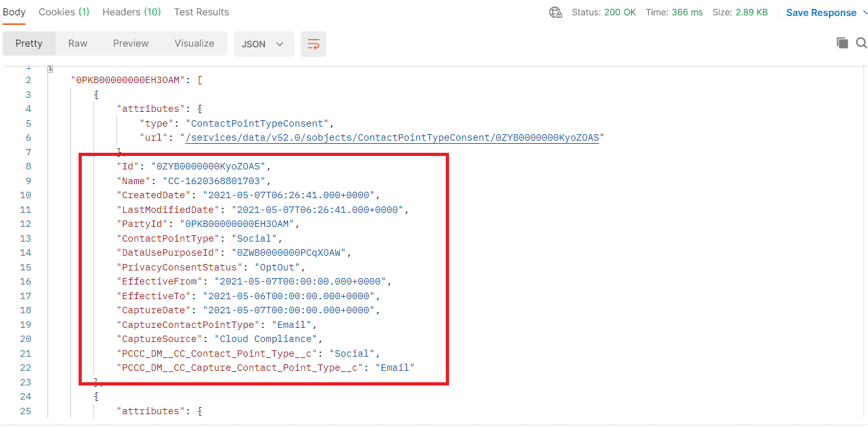
Task: Select the Pretty view tab
Action: click(29, 43)
